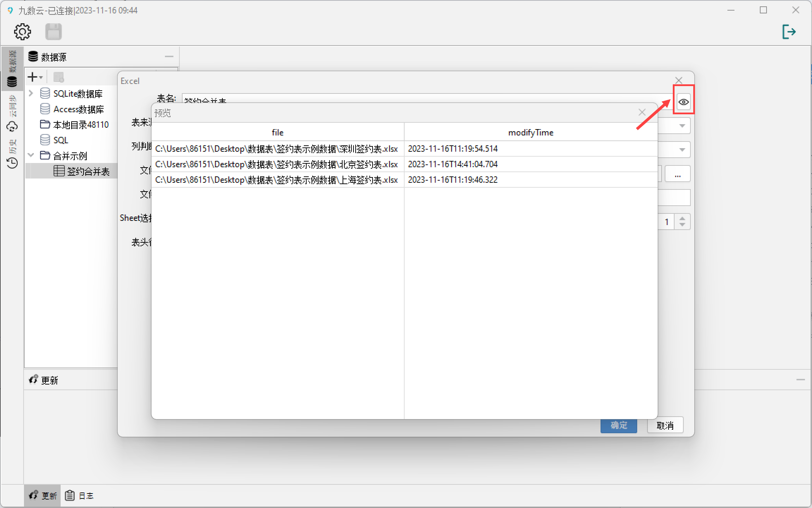Click the save disk icon
The width and height of the screenshot is (812, 508).
[54, 32]
